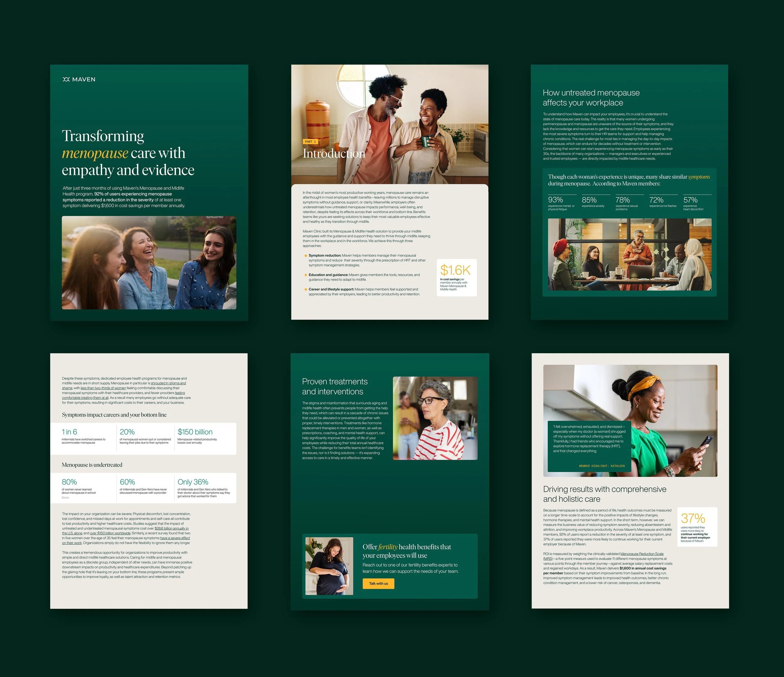
Task: Click the yellow PART 1 tag
Action: 310,142
